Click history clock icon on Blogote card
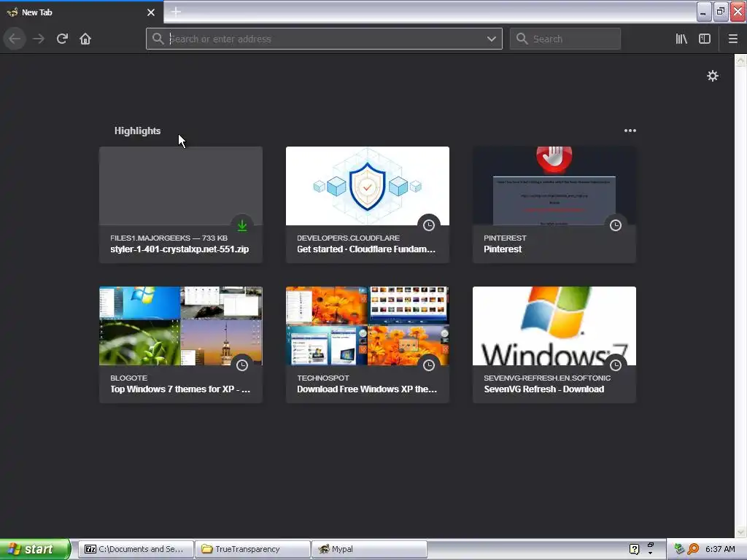The height and width of the screenshot is (560, 747). (x=242, y=365)
